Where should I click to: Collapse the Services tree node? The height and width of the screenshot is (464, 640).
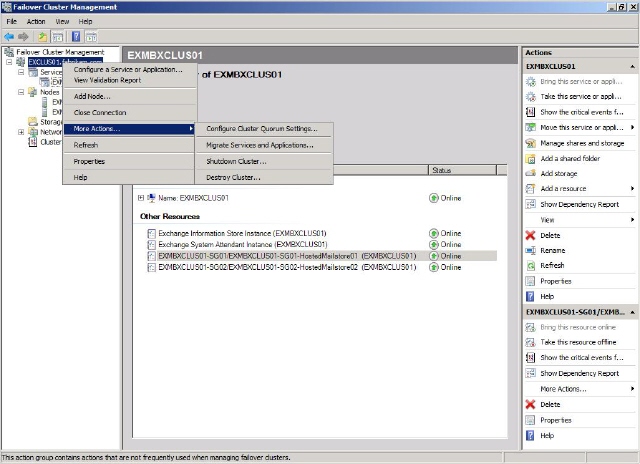point(21,72)
